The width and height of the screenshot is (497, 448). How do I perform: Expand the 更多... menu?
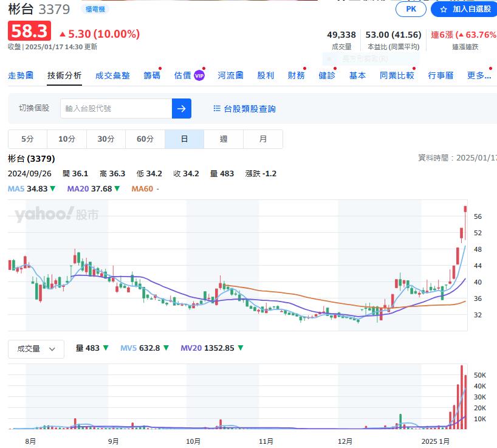pyautogui.click(x=479, y=75)
